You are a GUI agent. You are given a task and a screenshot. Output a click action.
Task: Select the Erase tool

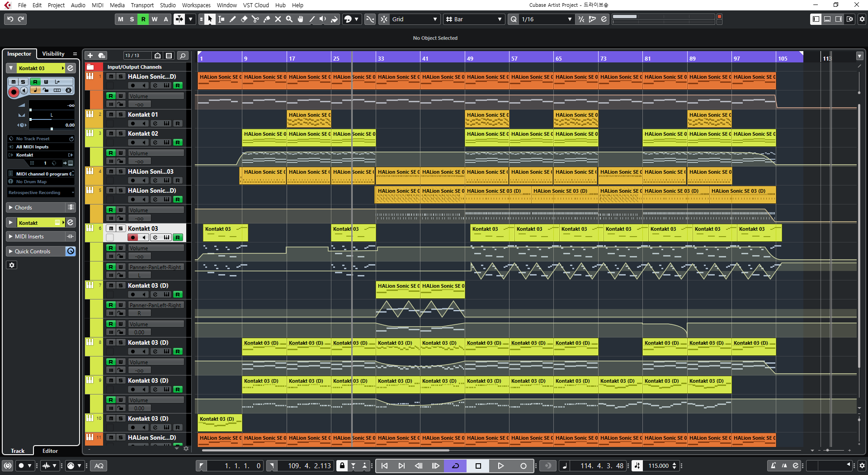[244, 19]
